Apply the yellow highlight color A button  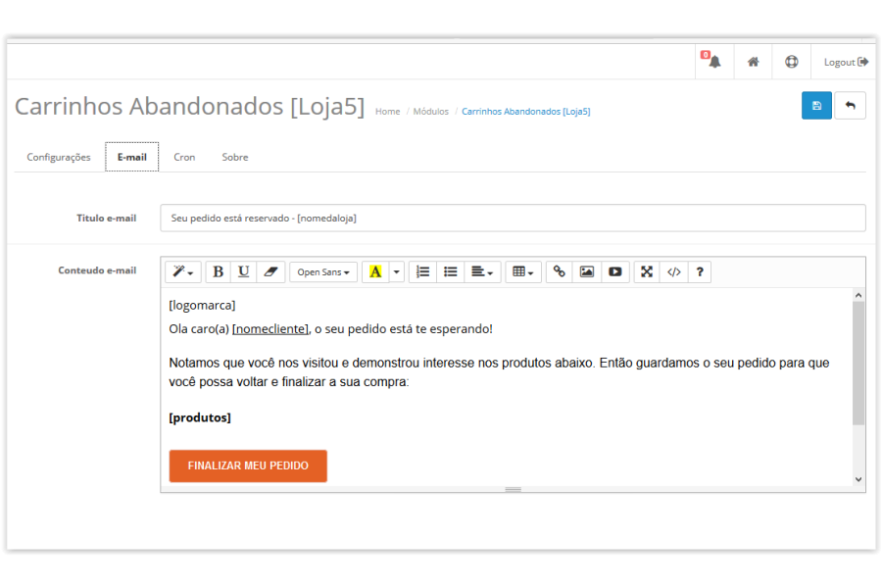click(375, 271)
